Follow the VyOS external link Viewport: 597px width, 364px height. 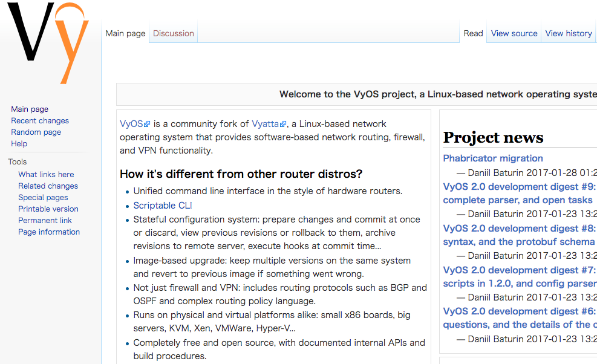(x=135, y=124)
